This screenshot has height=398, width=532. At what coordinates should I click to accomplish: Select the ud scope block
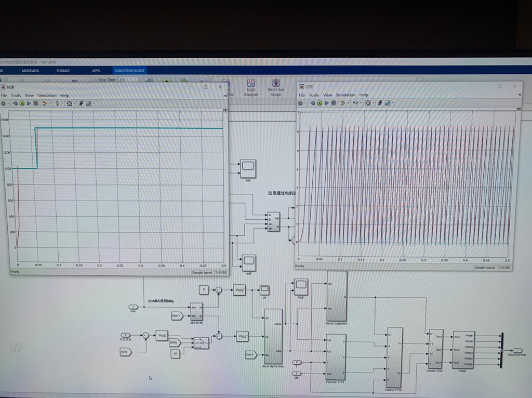[264, 290]
